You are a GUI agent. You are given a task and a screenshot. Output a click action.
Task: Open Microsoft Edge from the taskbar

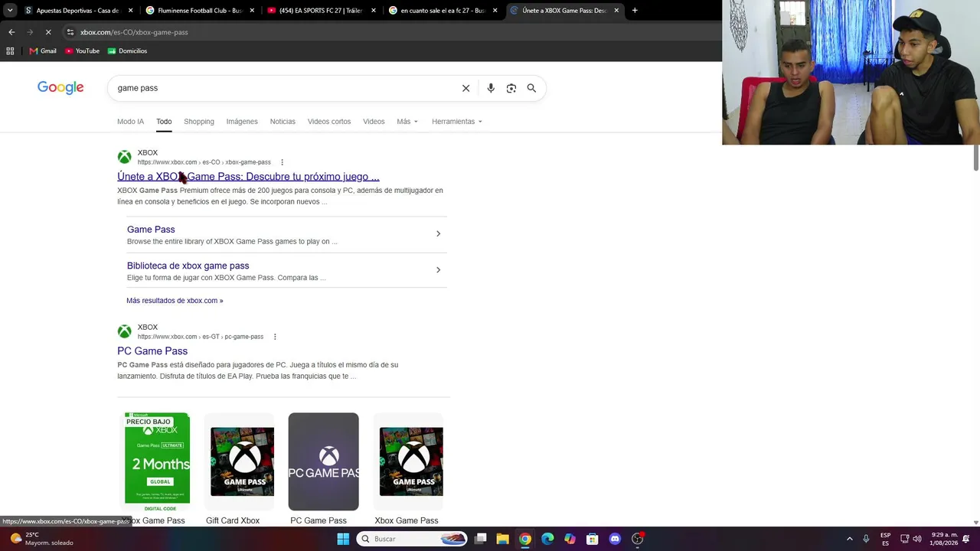tap(547, 539)
